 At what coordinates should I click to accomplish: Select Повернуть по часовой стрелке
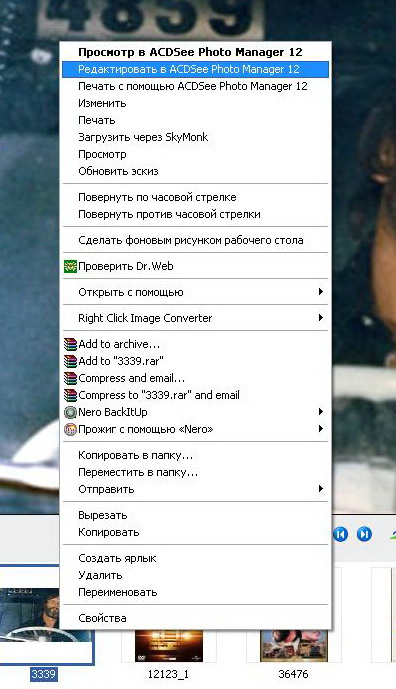coord(196,197)
